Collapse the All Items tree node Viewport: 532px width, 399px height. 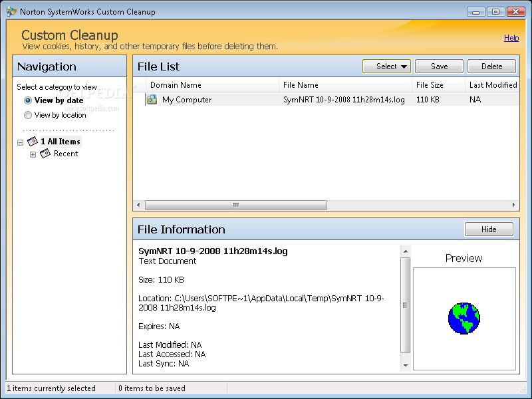21,142
